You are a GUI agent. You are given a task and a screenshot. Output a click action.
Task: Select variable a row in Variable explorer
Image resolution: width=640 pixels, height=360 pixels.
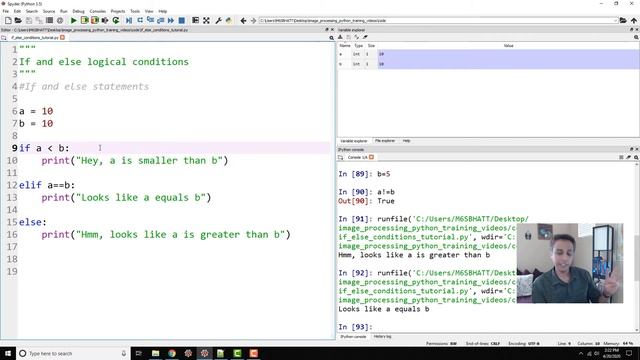tap(488, 54)
